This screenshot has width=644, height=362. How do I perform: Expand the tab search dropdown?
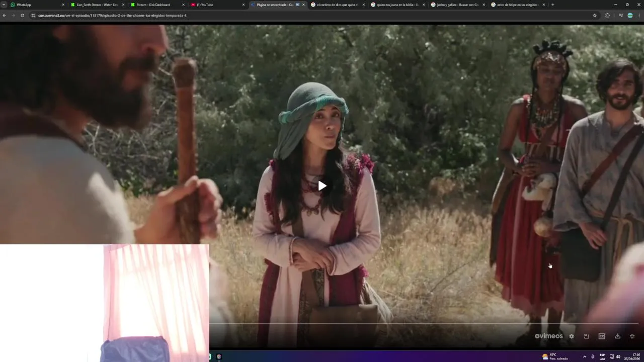click(x=4, y=5)
